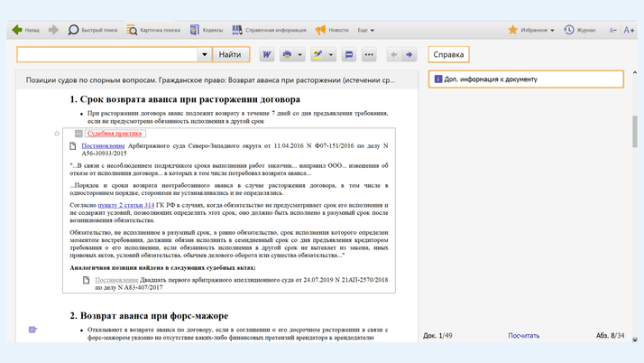Open search field history dropdown arrow
Image resolution: width=644 pixels, height=363 pixels.
[205, 55]
